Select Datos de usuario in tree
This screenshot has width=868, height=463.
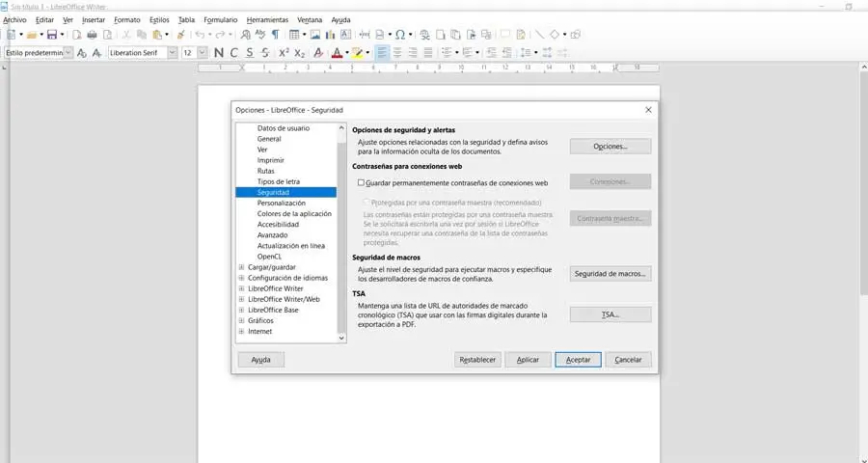[284, 128]
